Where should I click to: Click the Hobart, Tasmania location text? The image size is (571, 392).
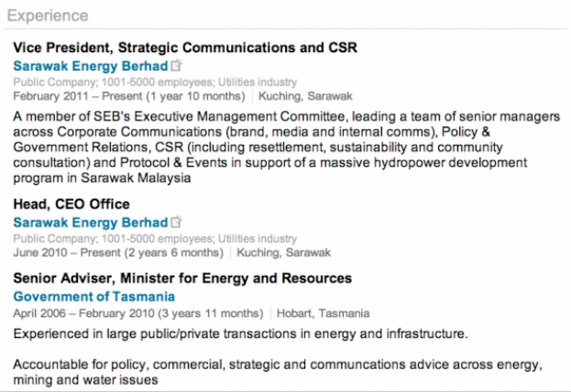[323, 313]
